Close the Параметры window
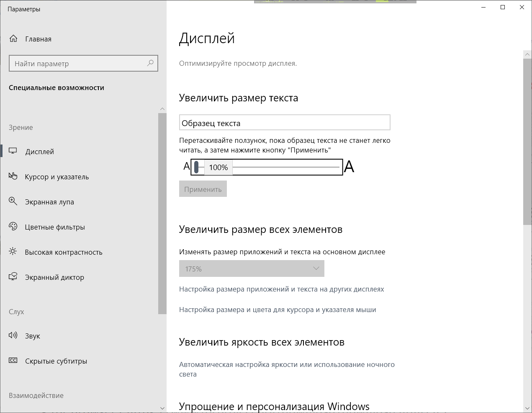 click(522, 7)
